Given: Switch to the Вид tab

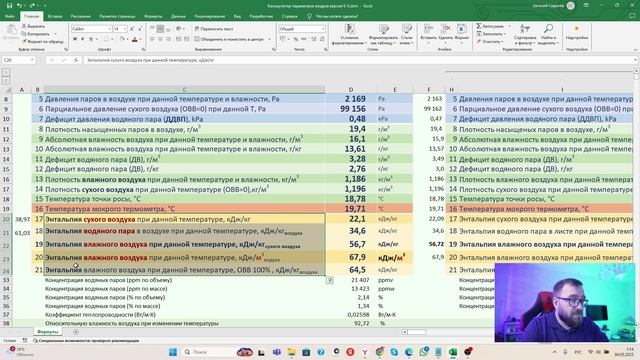Looking at the screenshot, I should coord(237,16).
